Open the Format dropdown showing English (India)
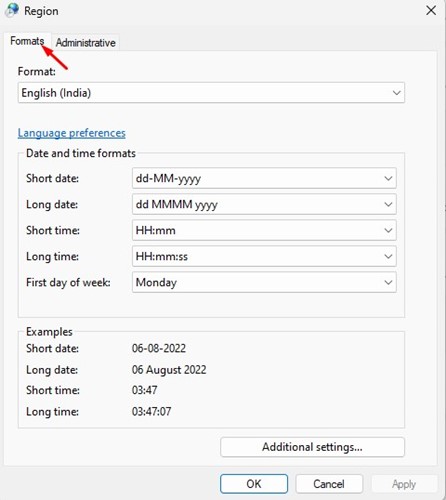This screenshot has width=446, height=500. point(211,93)
